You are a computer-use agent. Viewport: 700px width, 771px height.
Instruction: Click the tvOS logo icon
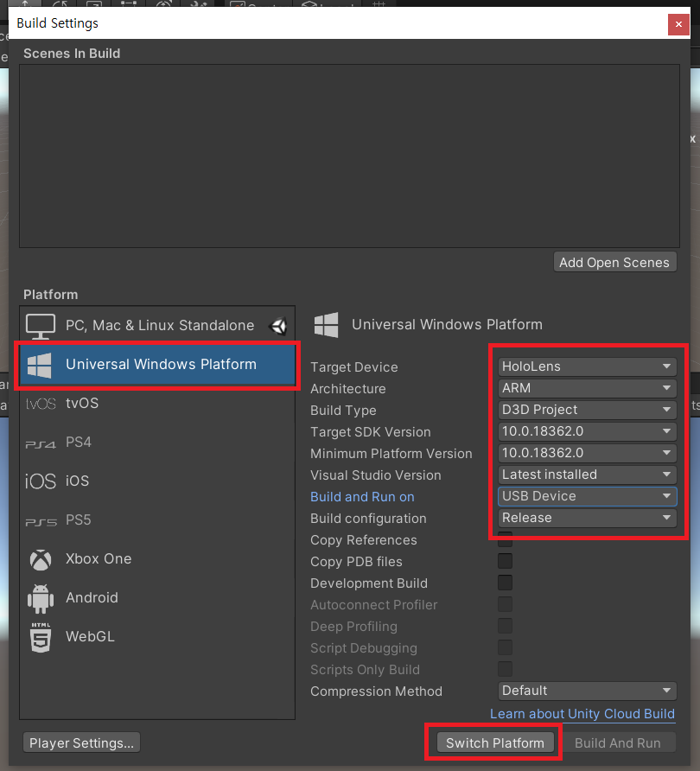[41, 404]
